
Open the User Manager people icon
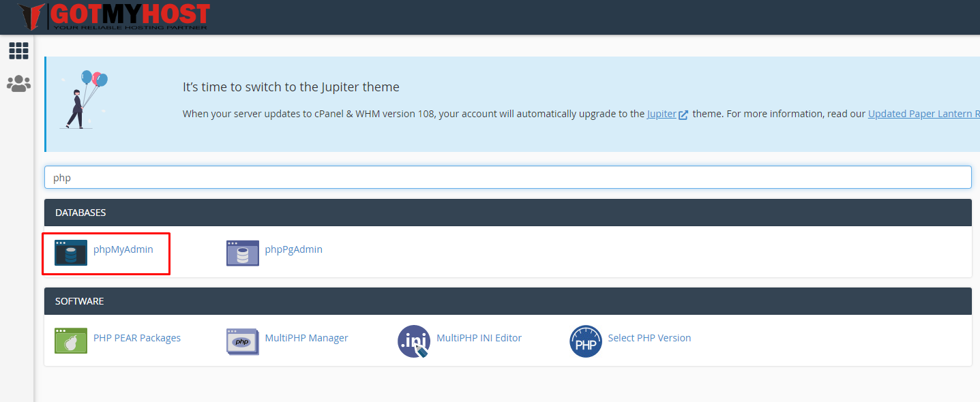click(18, 84)
